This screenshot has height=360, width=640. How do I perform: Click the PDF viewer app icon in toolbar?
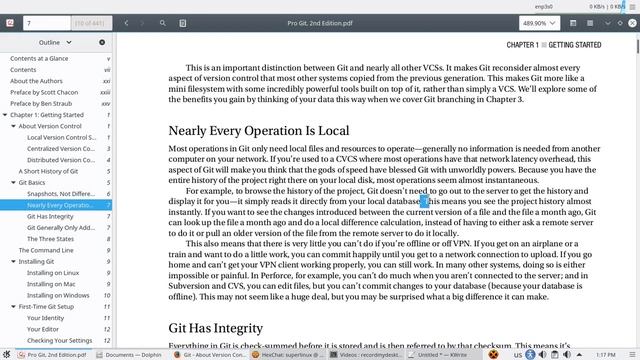(10, 23)
